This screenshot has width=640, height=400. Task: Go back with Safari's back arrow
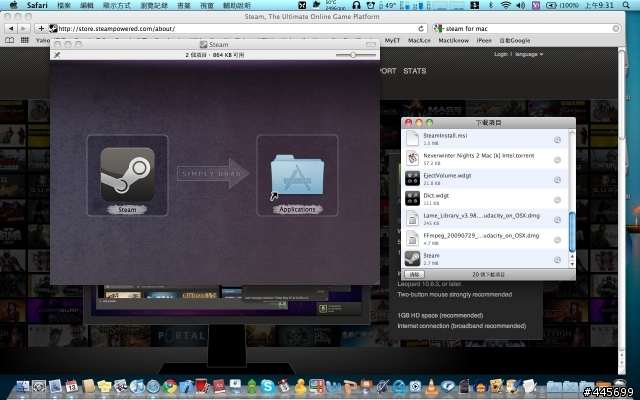(x=11, y=29)
